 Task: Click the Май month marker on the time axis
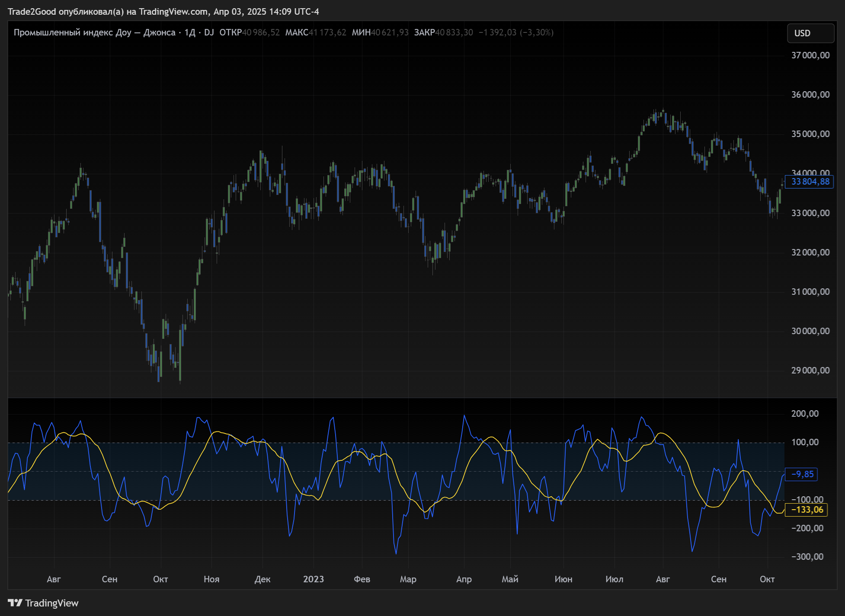pos(510,579)
